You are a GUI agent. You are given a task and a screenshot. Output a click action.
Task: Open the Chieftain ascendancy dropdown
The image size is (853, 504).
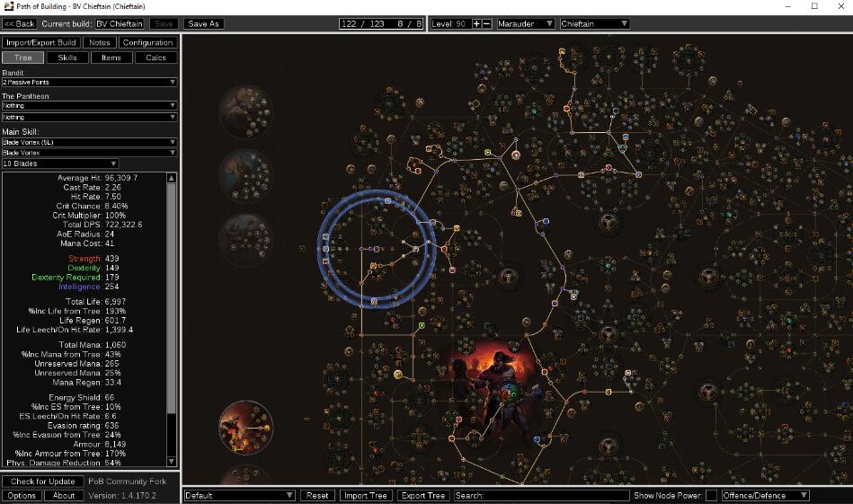coord(595,24)
